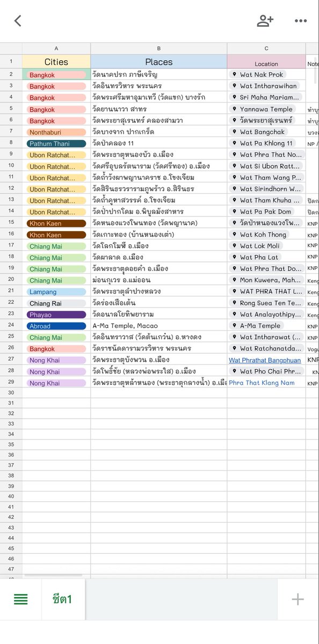Open the Sri Maha Mariam location chip
Image resolution: width=319 pixels, height=644 pixels.
[266, 97]
